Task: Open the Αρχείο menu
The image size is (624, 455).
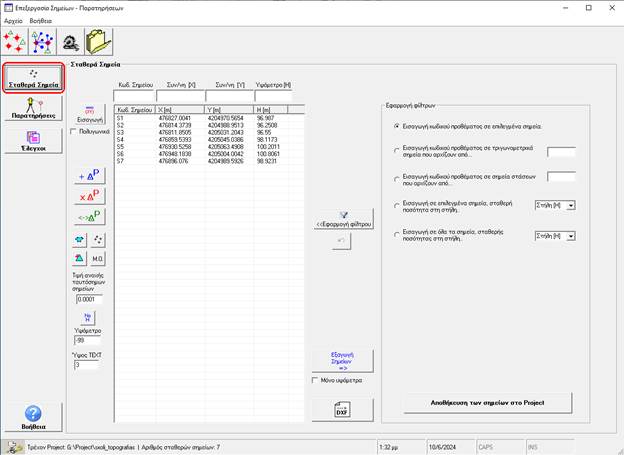Action: tap(14, 20)
